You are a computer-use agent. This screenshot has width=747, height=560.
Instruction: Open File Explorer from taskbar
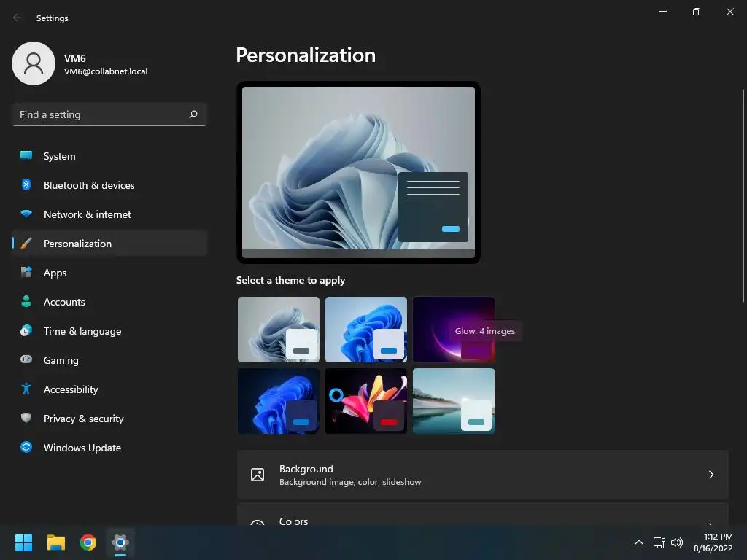coord(55,542)
